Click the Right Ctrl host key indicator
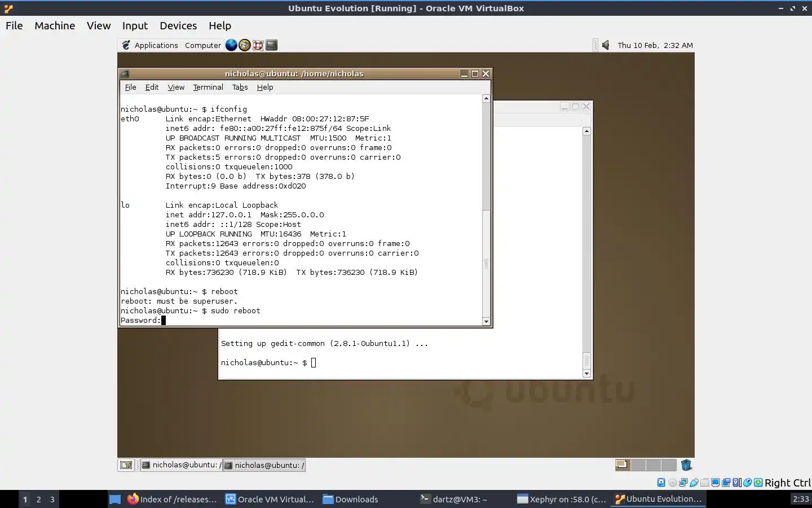812x508 pixels. click(788, 483)
